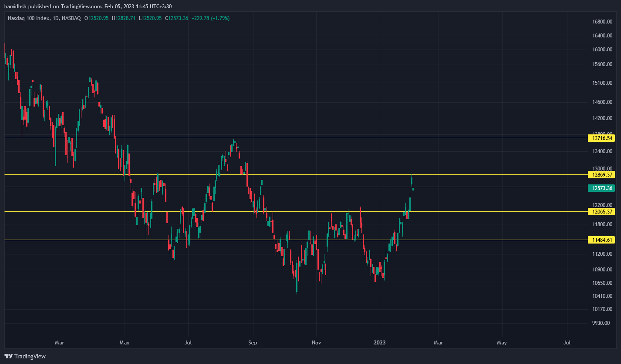Click the Mar label left of May on time axis
This screenshot has width=621, height=364.
(x=60, y=343)
